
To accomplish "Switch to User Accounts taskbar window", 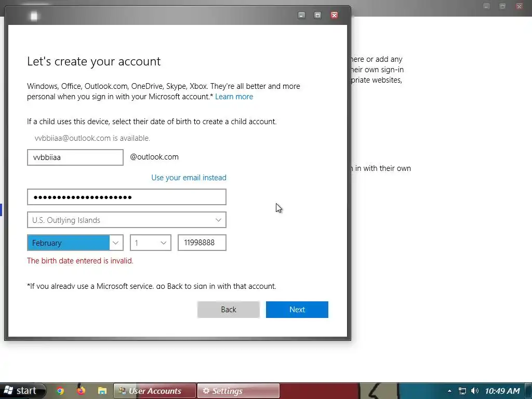I will [x=155, y=391].
